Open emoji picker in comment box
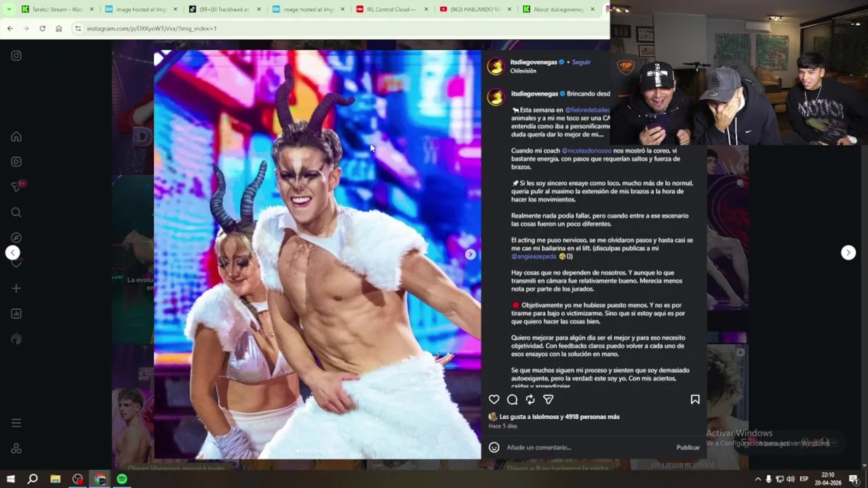 point(494,447)
